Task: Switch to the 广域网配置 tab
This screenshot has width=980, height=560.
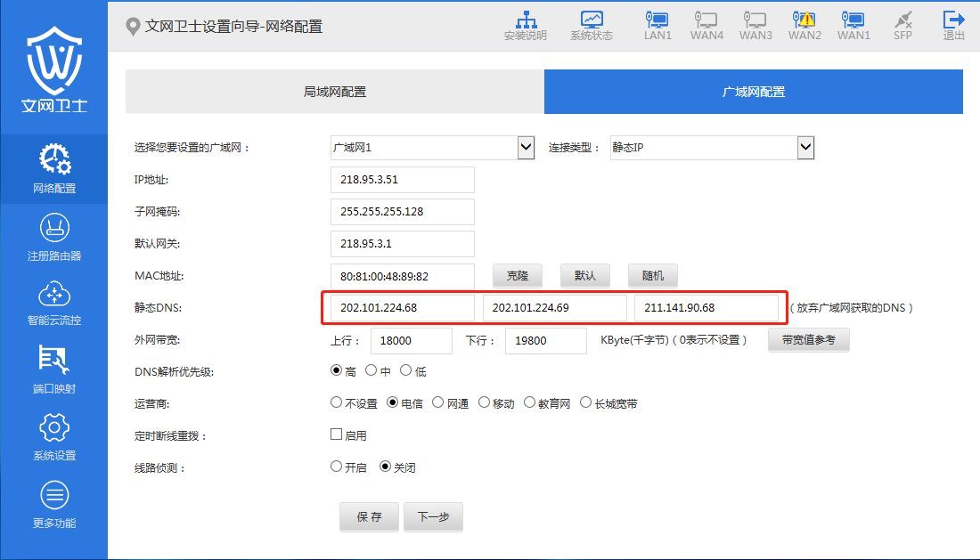Action: 753,92
